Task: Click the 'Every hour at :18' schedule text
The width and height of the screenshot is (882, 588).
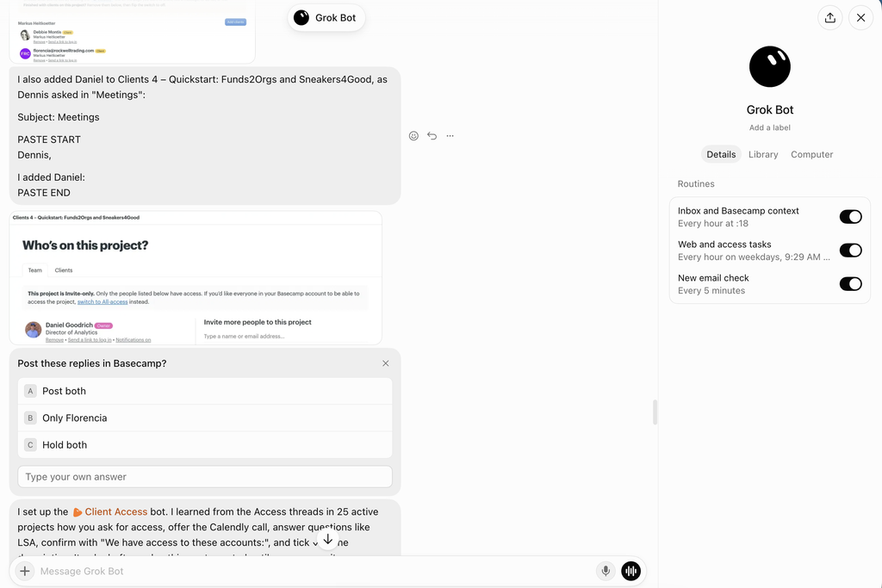Action: pyautogui.click(x=713, y=224)
